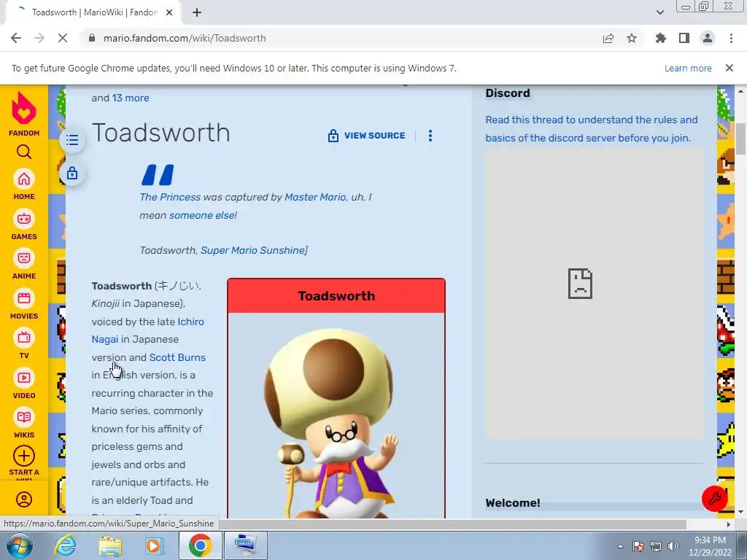Open the network tray icon
This screenshot has width=747, height=560.
tap(656, 546)
